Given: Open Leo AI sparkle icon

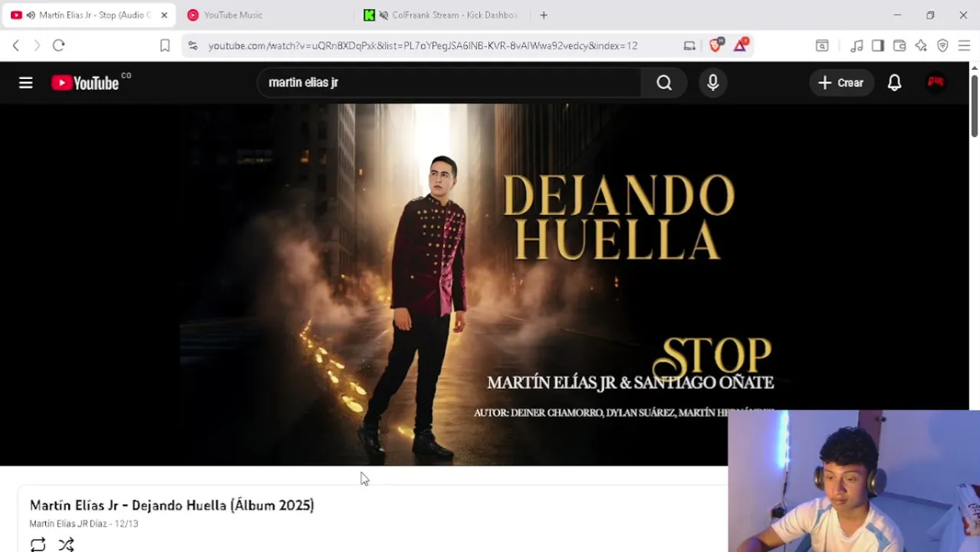Looking at the screenshot, I should 921,46.
